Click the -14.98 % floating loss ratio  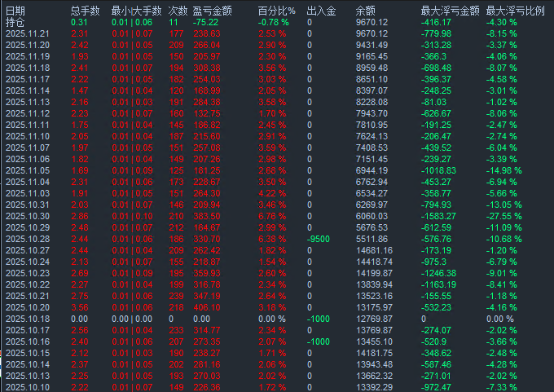click(503, 170)
